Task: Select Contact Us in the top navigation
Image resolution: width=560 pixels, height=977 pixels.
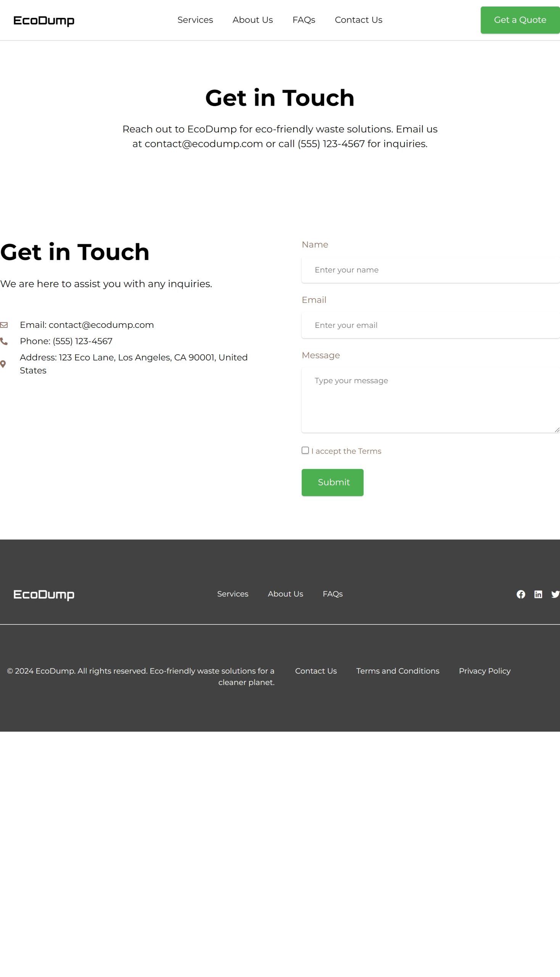Action: 358,20
